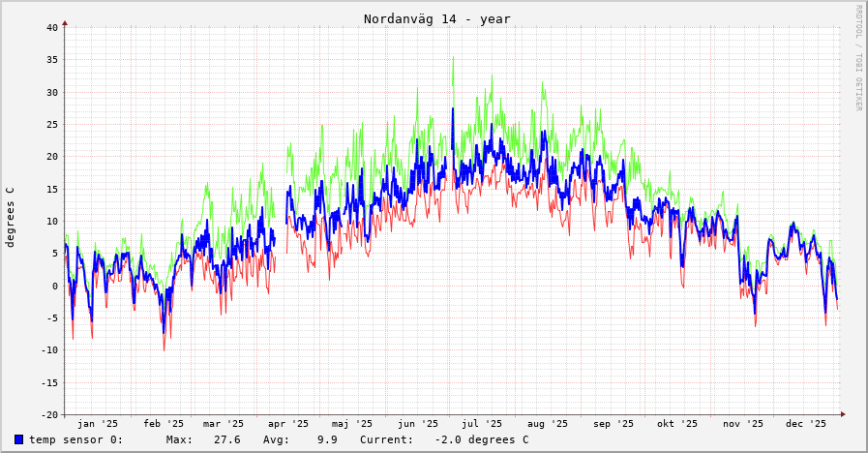Click the 40 tick label on y-axis

pyautogui.click(x=52, y=27)
